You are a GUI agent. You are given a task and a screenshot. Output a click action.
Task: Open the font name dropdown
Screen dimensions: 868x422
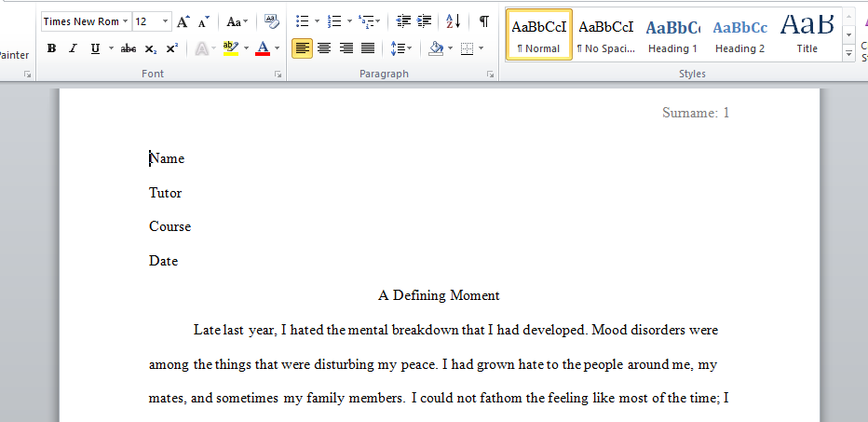pos(126,21)
